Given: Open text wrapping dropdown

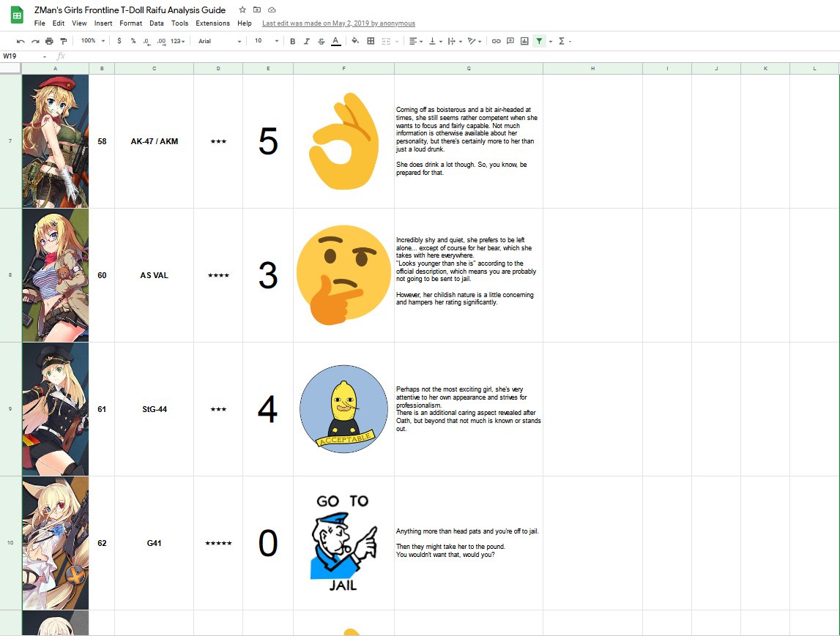Looking at the screenshot, I should pos(454,41).
